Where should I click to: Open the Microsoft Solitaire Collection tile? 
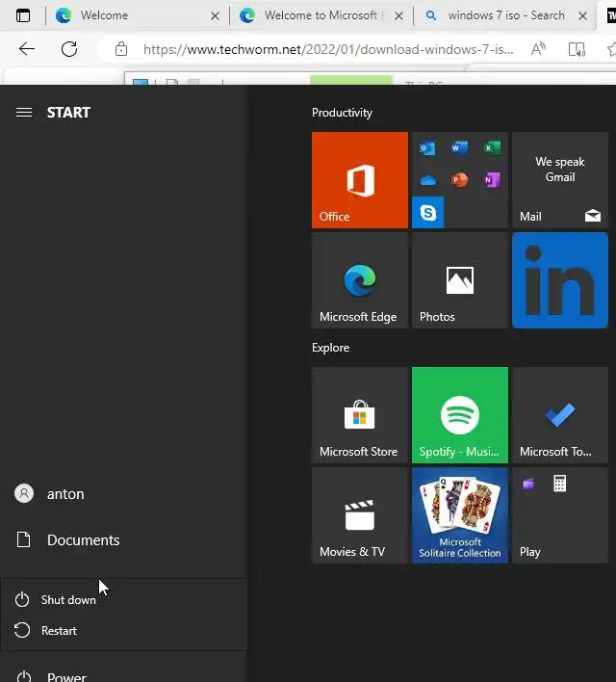(459, 515)
